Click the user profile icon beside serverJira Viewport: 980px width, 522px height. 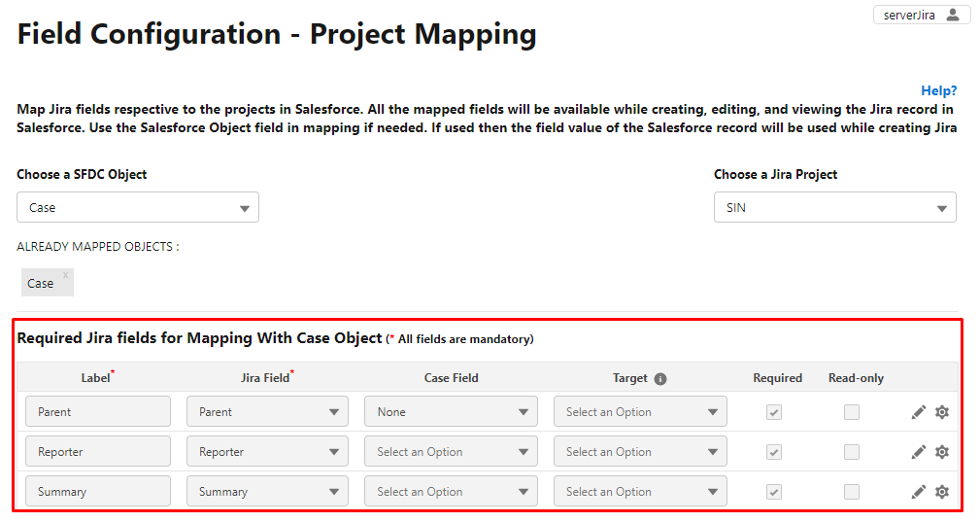[x=953, y=15]
